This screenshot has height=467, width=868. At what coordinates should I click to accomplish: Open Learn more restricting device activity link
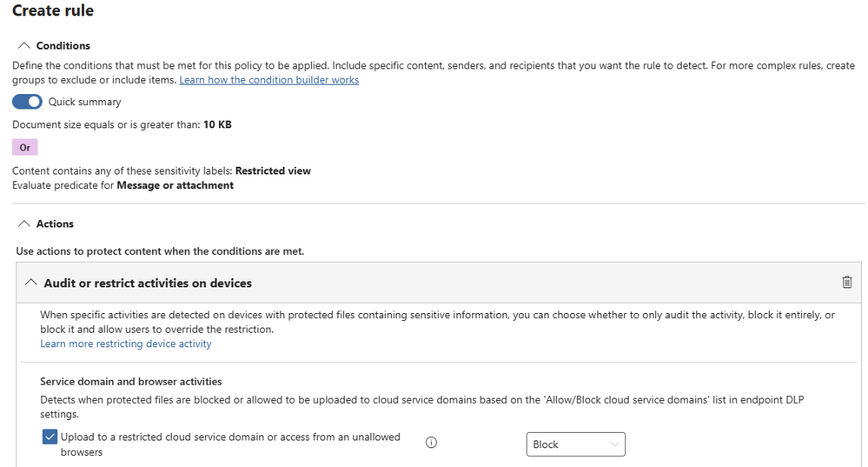[x=125, y=344]
